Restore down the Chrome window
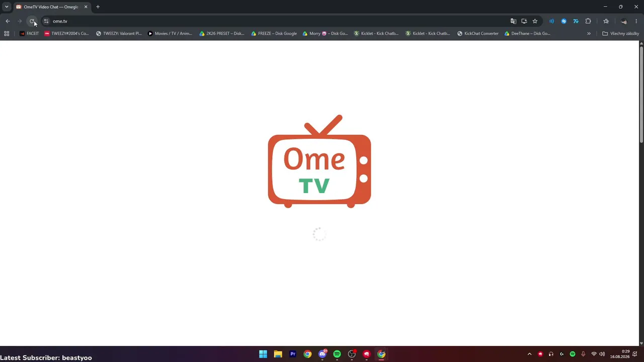This screenshot has height=362, width=644. (x=620, y=7)
